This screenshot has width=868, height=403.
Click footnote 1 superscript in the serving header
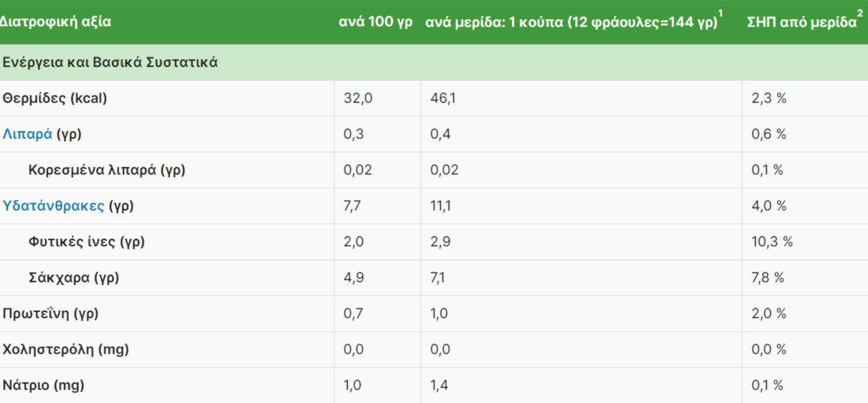(721, 14)
